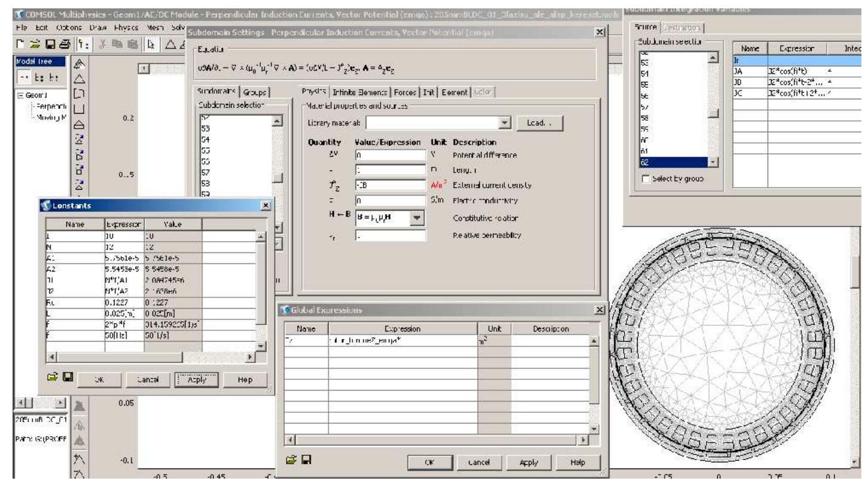
Task: Click the Relative permeability input field
Action: tap(390, 236)
